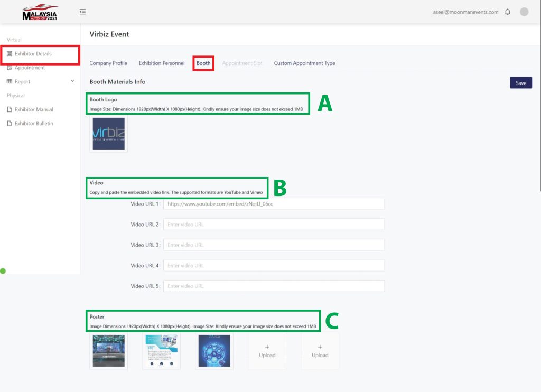Image resolution: width=541 pixels, height=392 pixels.
Task: Collapse sidebar using the menu fold icon
Action: pyautogui.click(x=83, y=12)
